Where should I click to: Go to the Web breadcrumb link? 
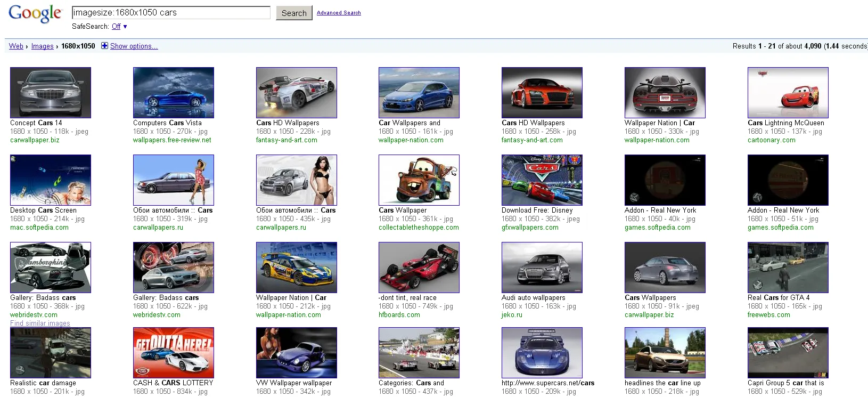[16, 46]
